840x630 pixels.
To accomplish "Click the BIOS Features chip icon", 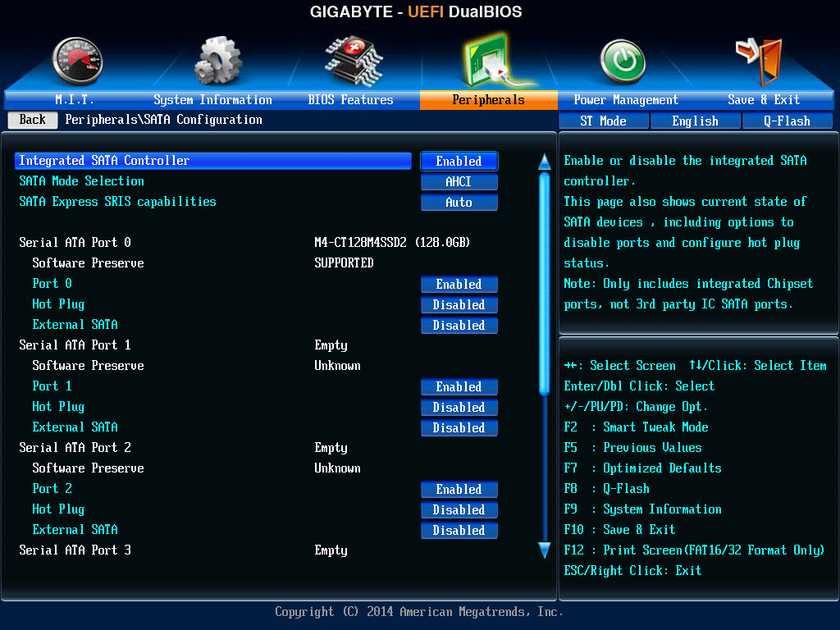I will (x=354, y=61).
